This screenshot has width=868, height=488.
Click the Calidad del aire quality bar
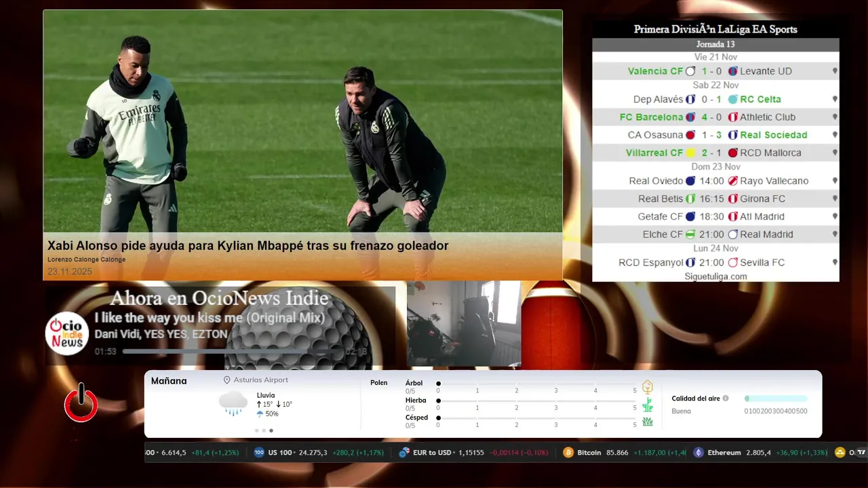(776, 399)
